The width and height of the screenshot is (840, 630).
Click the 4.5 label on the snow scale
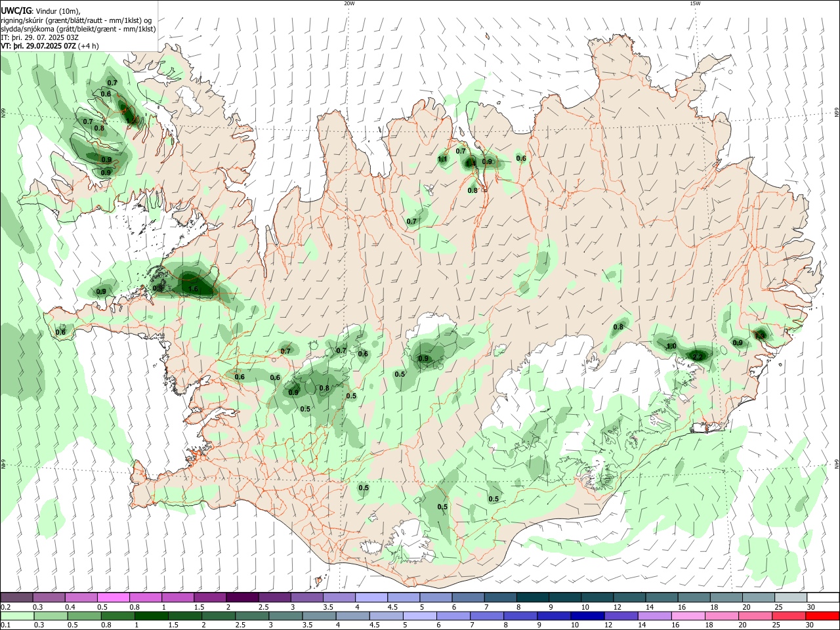coord(392,607)
